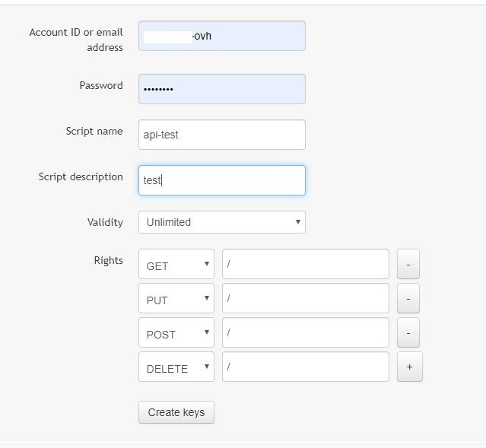Click the Script description input field
Viewport: 486px width, 448px height.
tap(221, 180)
